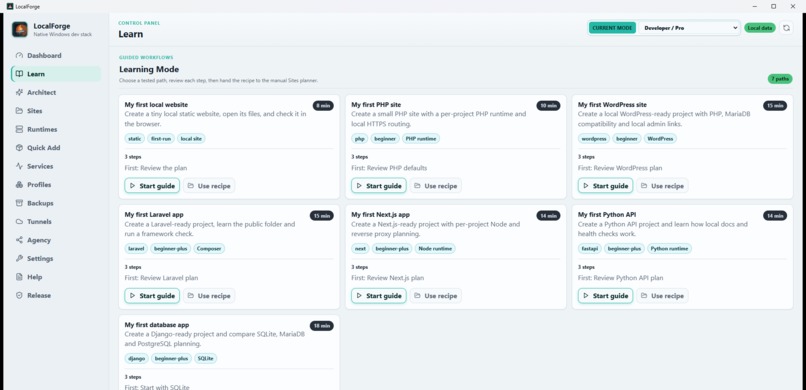Click the Tunnels cloud icon
806x390 pixels.
coord(20,221)
